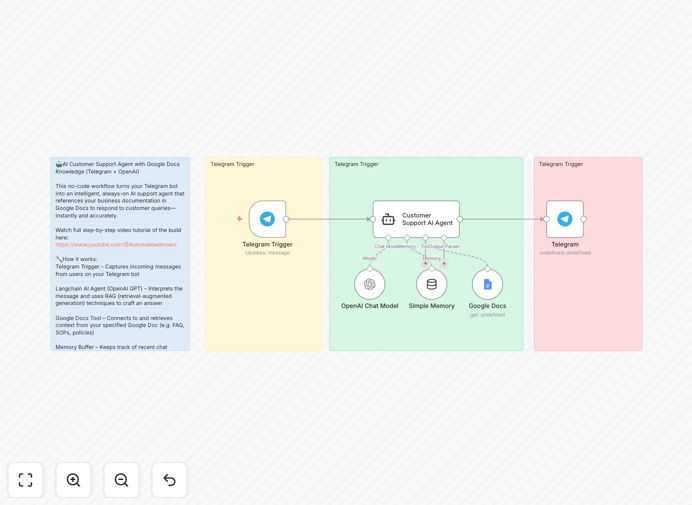Click the green sticky note 'Telegram Trigger' title
This screenshot has width=692, height=505.
[x=356, y=164]
